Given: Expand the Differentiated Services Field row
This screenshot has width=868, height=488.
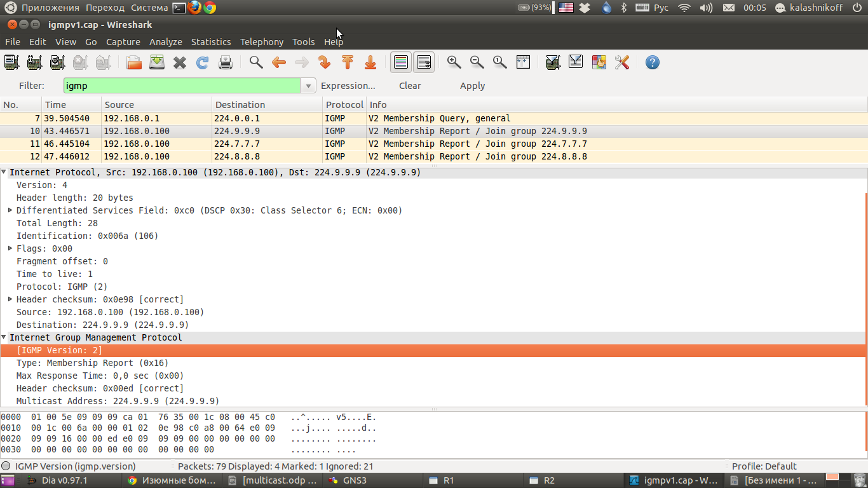Looking at the screenshot, I should pos(10,210).
